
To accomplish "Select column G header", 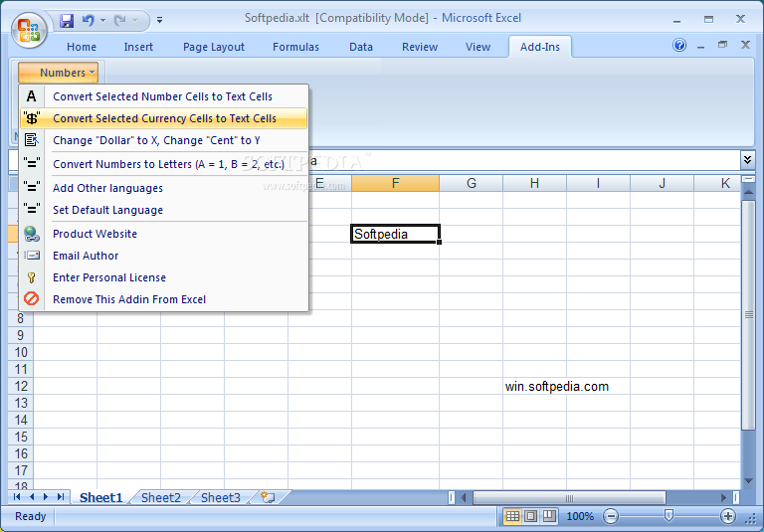I will coord(472,183).
